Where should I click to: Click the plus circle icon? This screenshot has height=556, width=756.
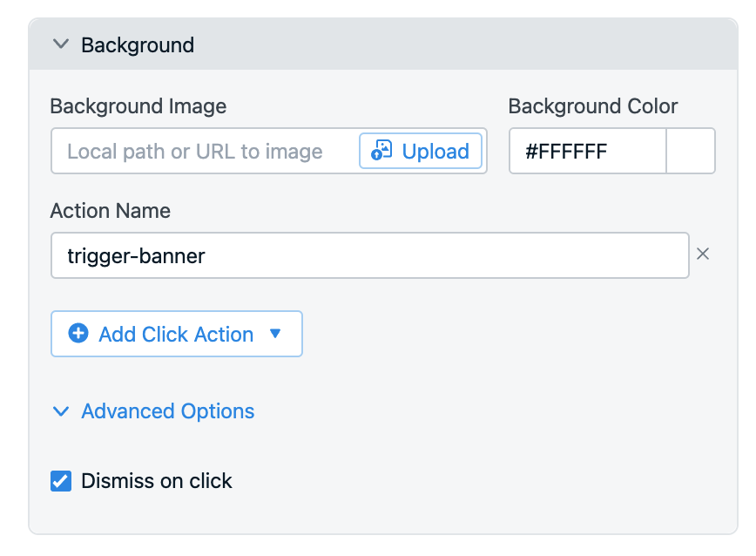(78, 333)
